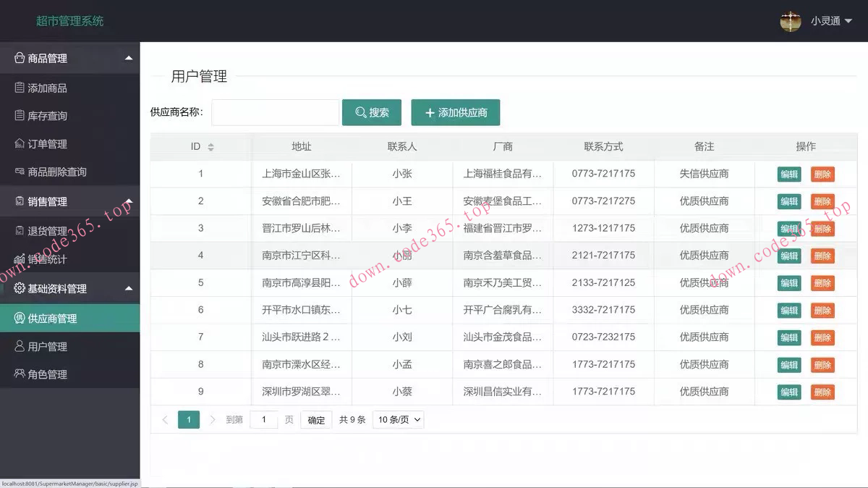Screen dimensions: 868x488
Task: Click the search magnifier 搜索 button
Action: (371, 112)
